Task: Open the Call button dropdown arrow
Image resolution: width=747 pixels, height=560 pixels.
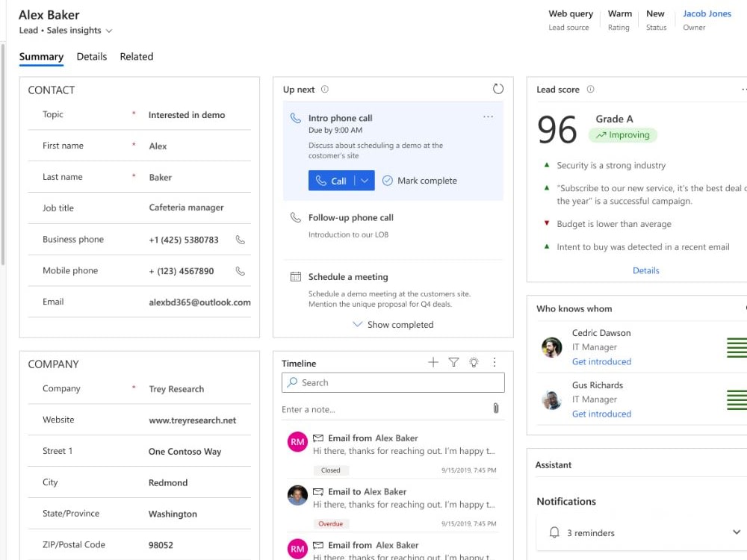Action: point(365,180)
